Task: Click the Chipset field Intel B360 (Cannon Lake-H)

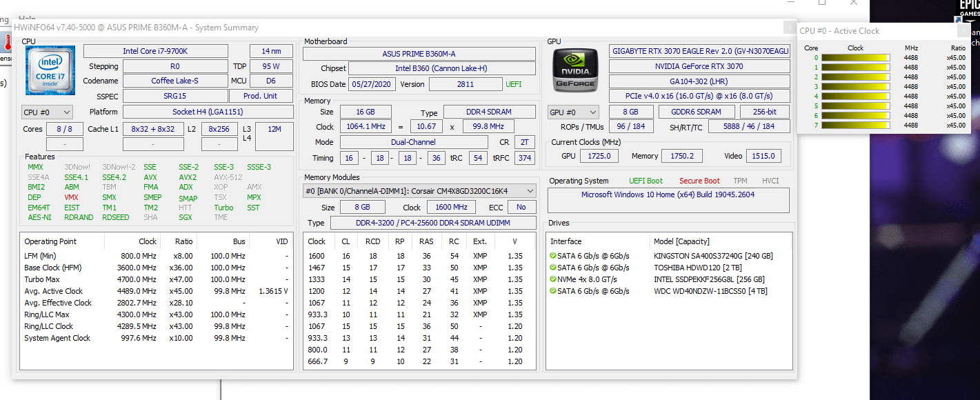Action: pyautogui.click(x=441, y=68)
